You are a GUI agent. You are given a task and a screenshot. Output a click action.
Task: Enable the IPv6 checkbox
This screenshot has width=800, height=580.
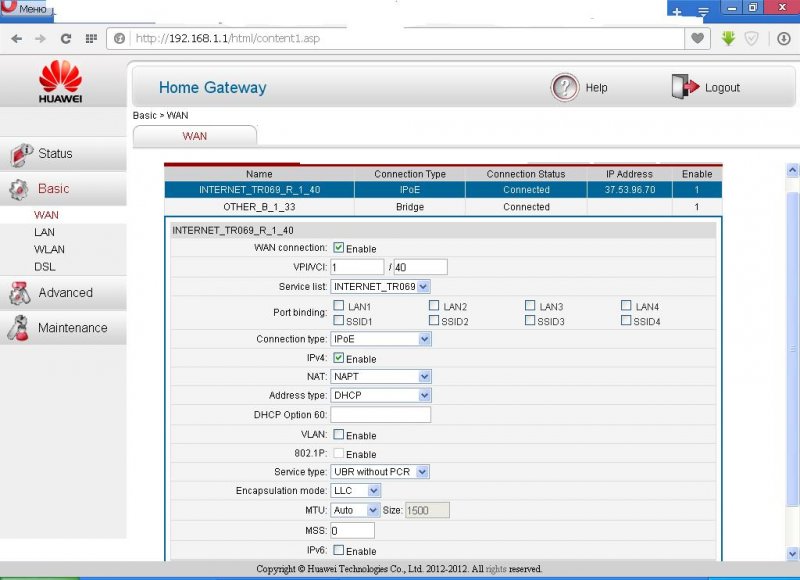pos(339,550)
